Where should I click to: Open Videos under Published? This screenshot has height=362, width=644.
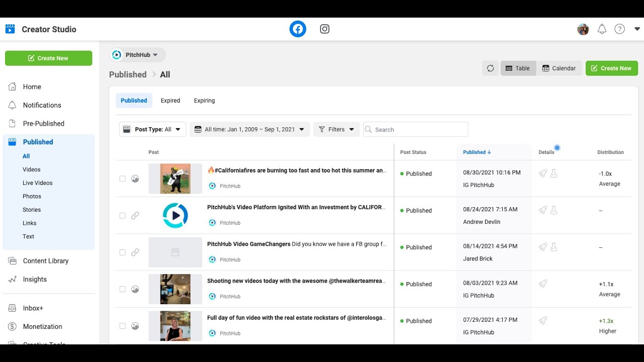pyautogui.click(x=32, y=169)
